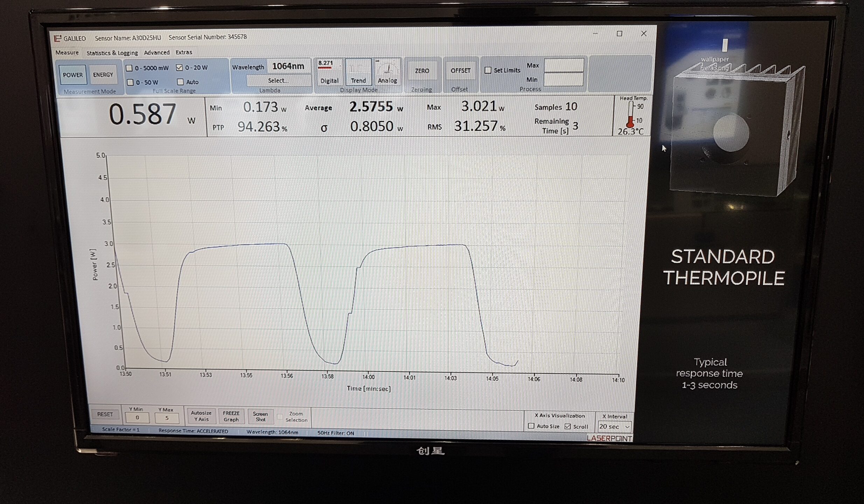Click the Galileo application logo icon
This screenshot has width=864, height=504.
[57, 38]
